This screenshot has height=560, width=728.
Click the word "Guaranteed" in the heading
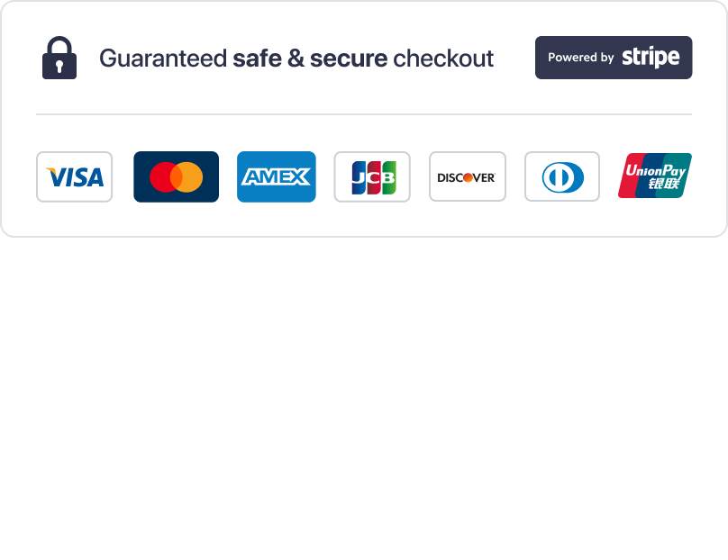[x=163, y=59]
